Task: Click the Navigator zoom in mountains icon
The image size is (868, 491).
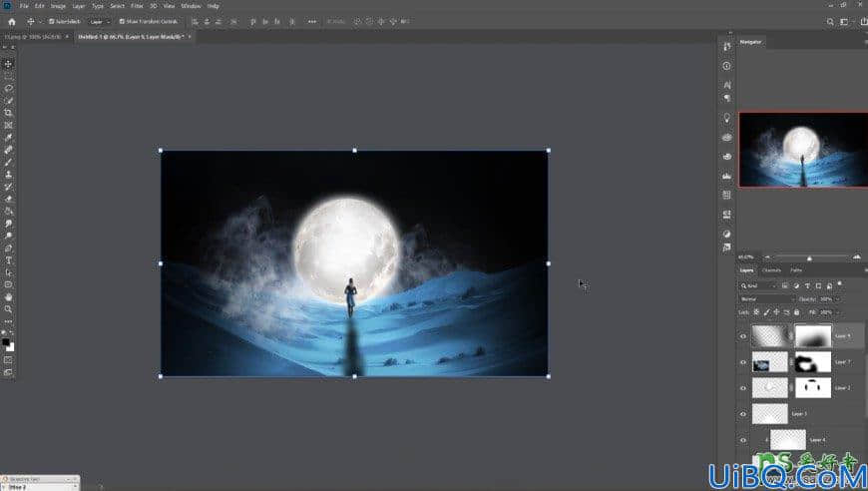Action: click(x=857, y=256)
